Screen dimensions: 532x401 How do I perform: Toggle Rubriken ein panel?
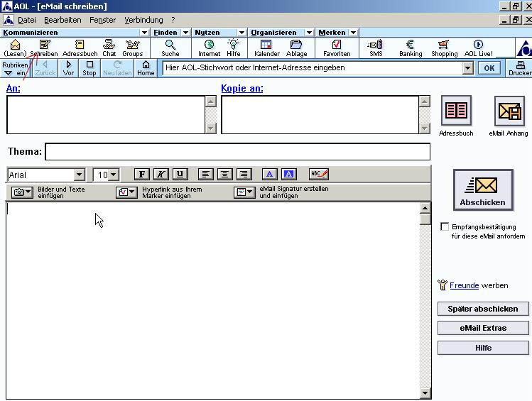coord(15,68)
